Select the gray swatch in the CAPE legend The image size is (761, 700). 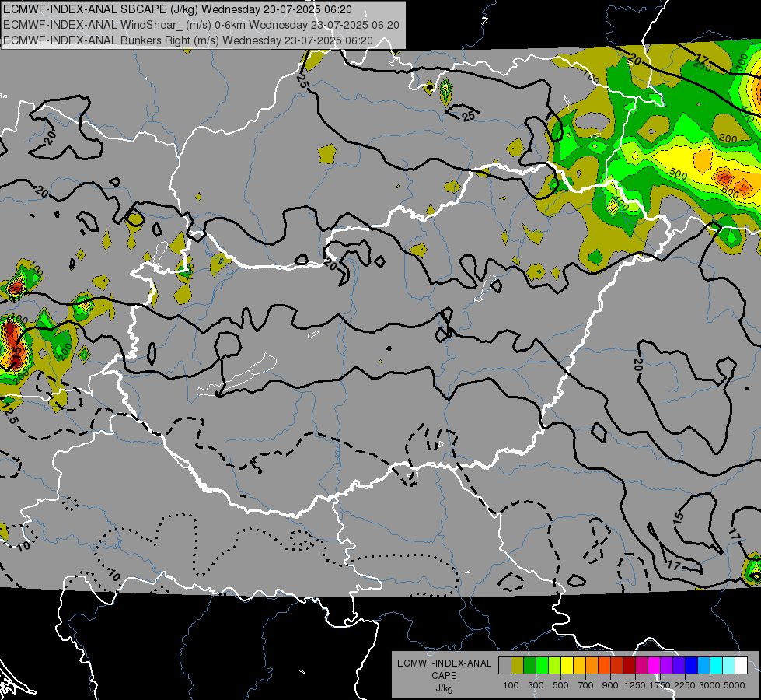pyautogui.click(x=504, y=665)
